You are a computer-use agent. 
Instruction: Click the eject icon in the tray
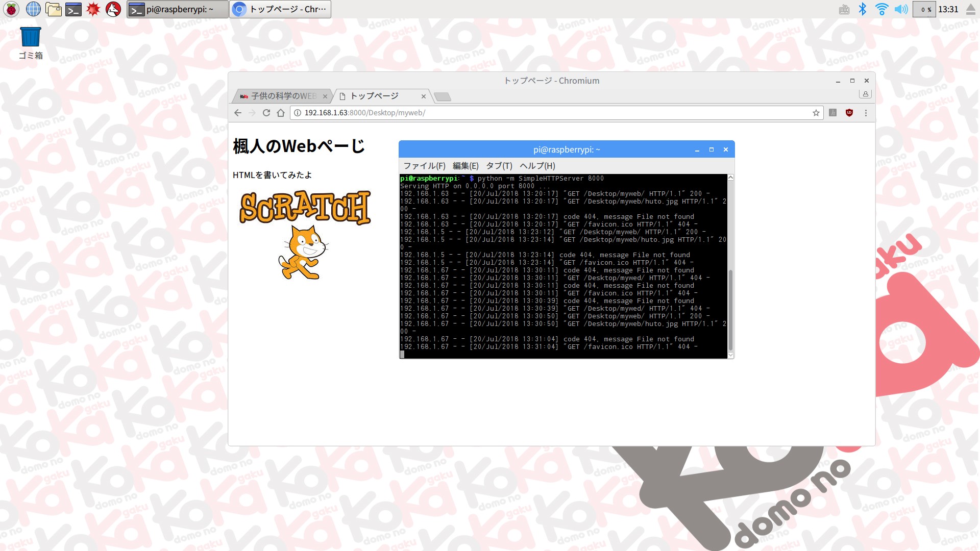(971, 9)
